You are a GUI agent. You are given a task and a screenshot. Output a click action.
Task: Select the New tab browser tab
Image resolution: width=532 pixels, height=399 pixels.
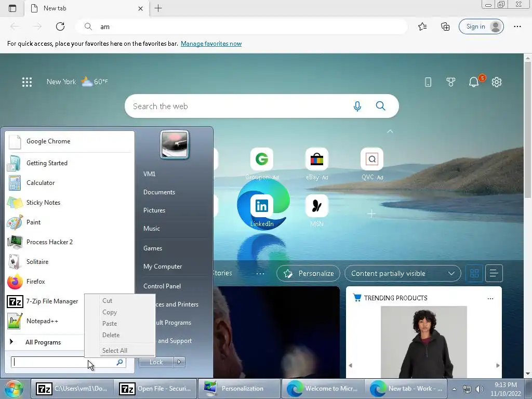87,8
